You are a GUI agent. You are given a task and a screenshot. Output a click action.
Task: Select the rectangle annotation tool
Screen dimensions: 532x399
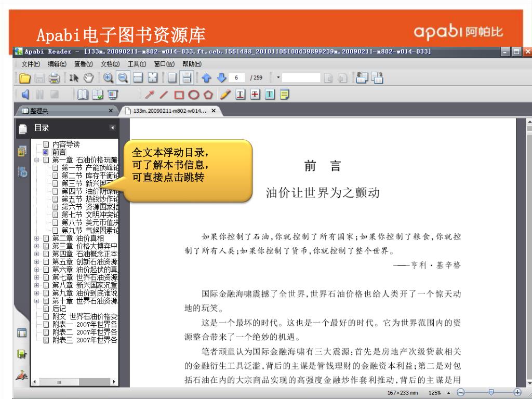coord(179,95)
